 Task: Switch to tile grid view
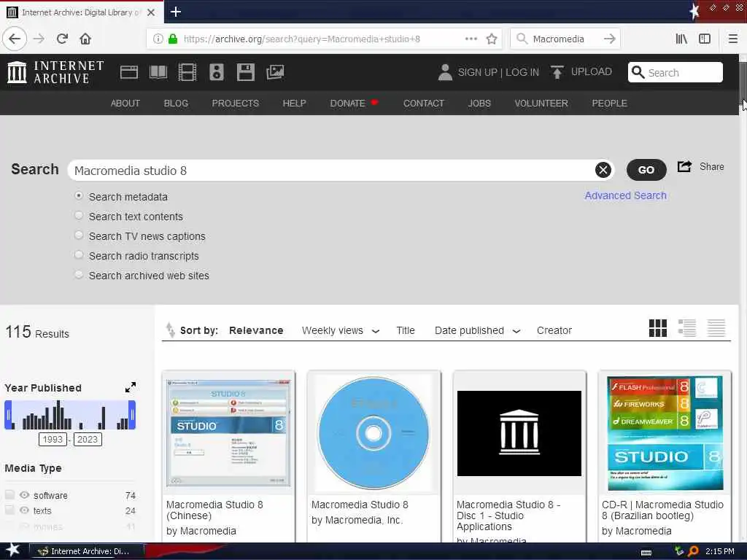[658, 328]
